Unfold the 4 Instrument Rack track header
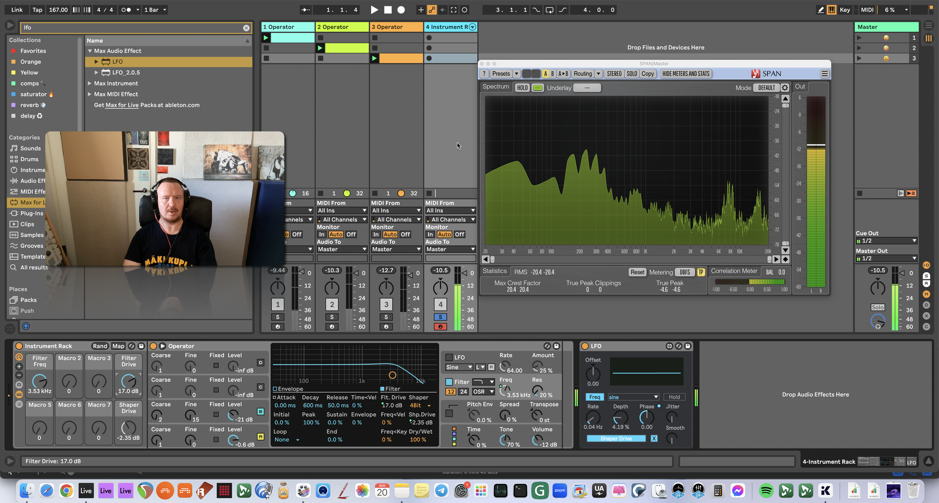Image resolution: width=939 pixels, height=503 pixels. coord(472,27)
